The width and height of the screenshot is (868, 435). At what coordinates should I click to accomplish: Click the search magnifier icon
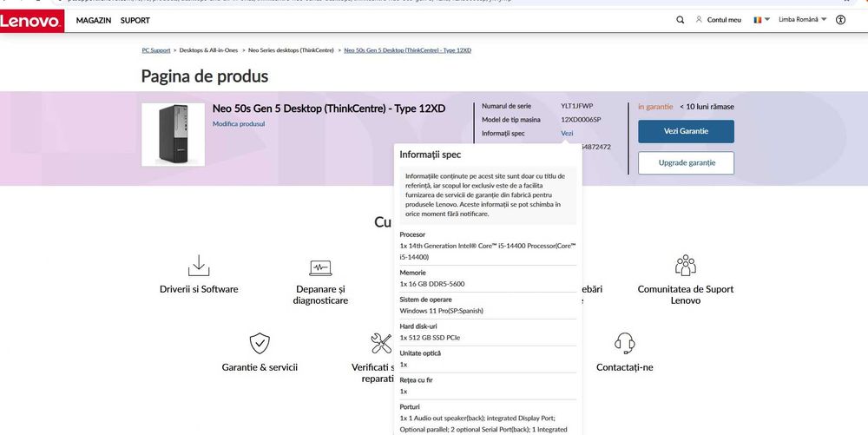681,20
